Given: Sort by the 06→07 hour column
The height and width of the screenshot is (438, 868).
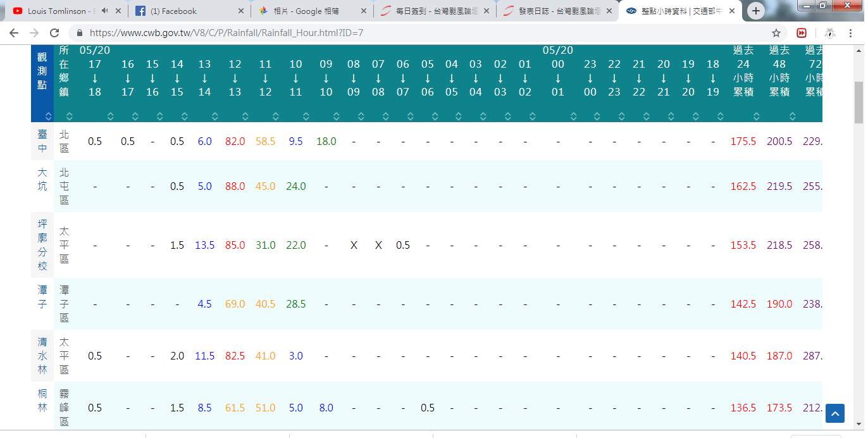Looking at the screenshot, I should pos(411,116).
